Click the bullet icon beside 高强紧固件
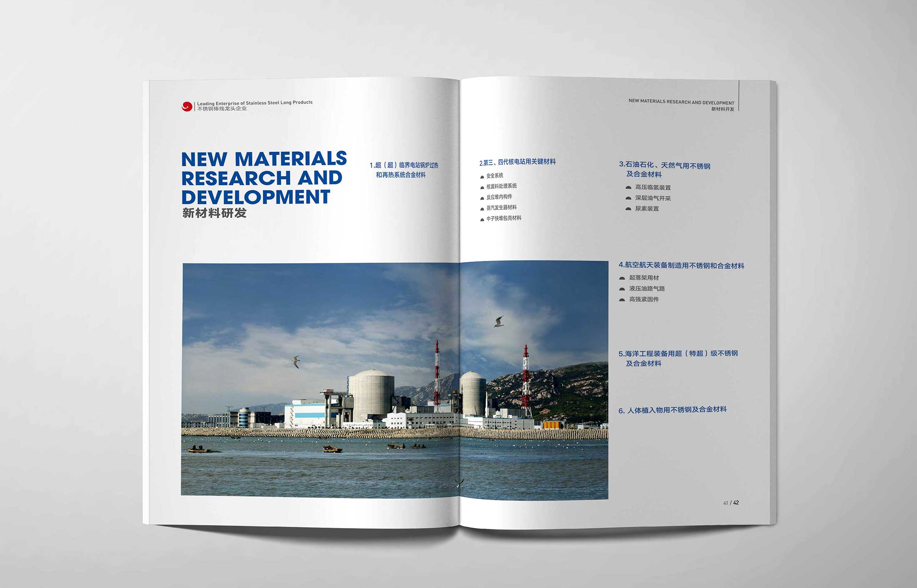Image resolution: width=917 pixels, height=588 pixels. [x=622, y=300]
